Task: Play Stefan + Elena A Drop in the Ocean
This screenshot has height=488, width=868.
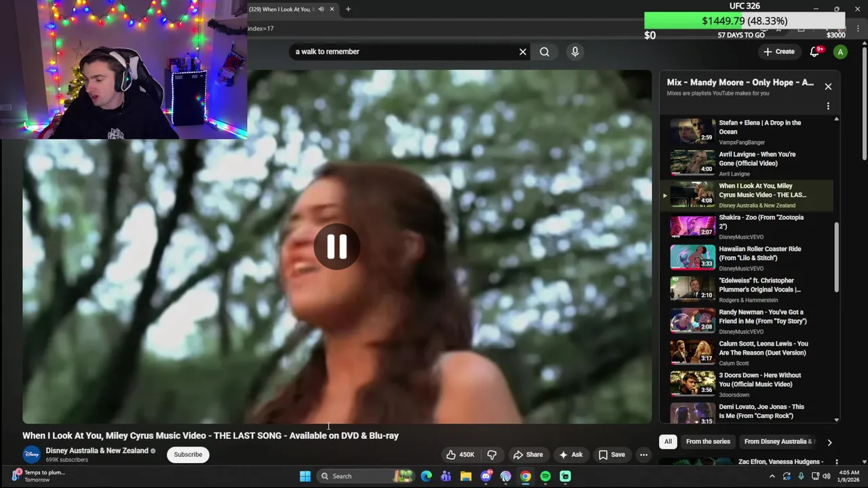Action: pyautogui.click(x=746, y=131)
